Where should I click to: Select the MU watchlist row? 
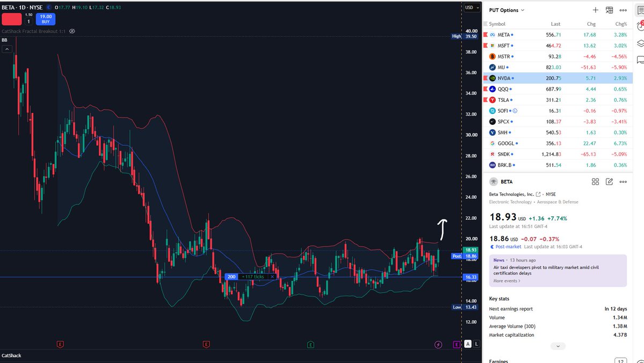(558, 67)
